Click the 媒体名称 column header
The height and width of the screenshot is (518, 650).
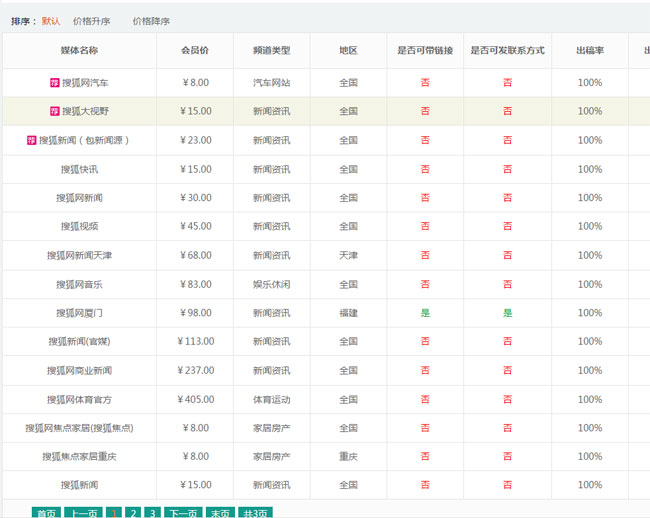coord(79,51)
